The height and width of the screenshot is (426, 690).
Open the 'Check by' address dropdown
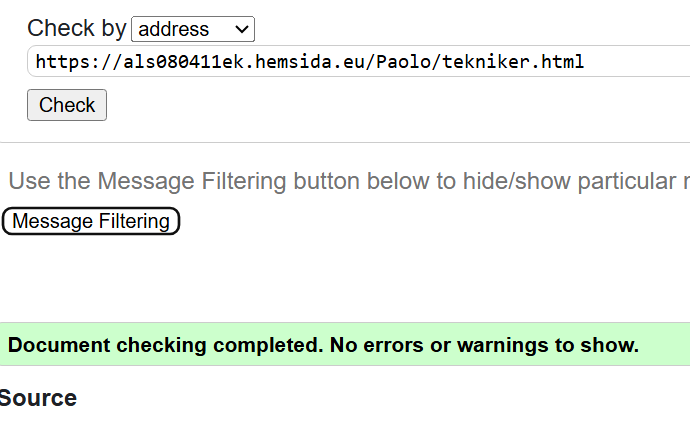pos(192,29)
